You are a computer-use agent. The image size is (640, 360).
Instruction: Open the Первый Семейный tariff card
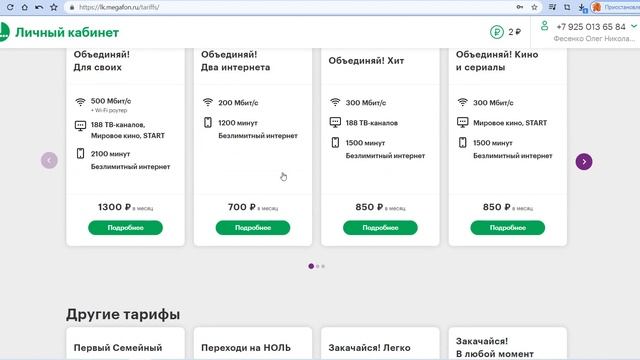click(125, 344)
